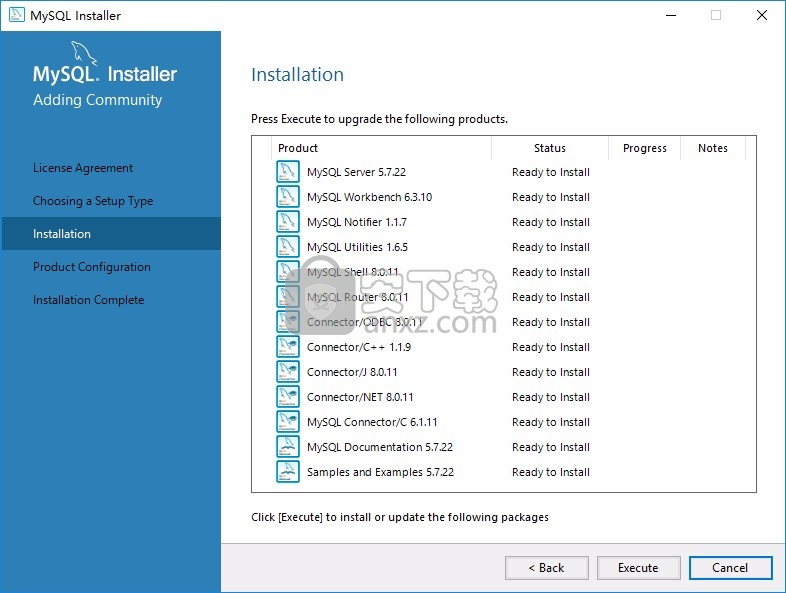Screen dimensions: 786x593
Task: Click the MySQL Installer title bar icon
Action: point(17,15)
